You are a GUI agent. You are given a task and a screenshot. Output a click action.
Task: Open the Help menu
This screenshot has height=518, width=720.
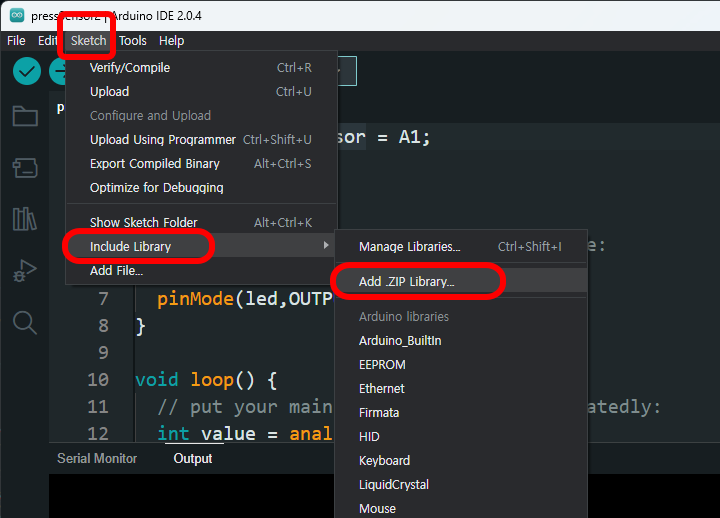click(x=171, y=41)
